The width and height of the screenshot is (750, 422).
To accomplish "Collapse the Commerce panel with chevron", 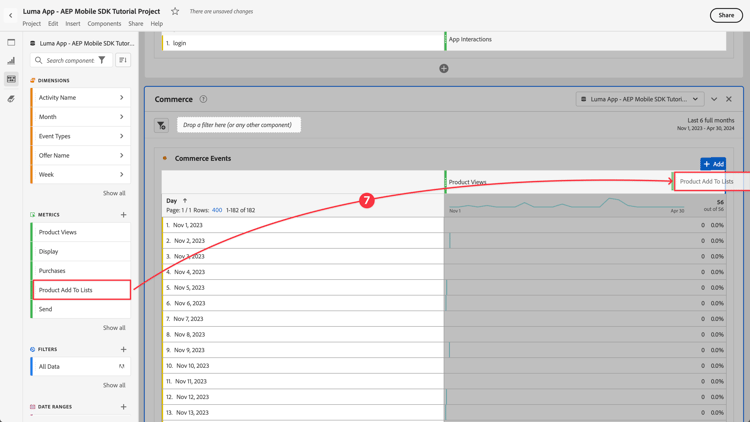I will tap(714, 99).
